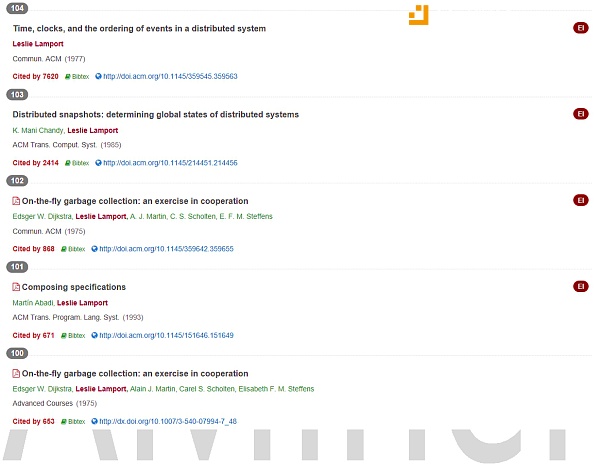Click venue text Commun. ACM (1975)
Screen dimensions: 600x465
click(x=49, y=232)
